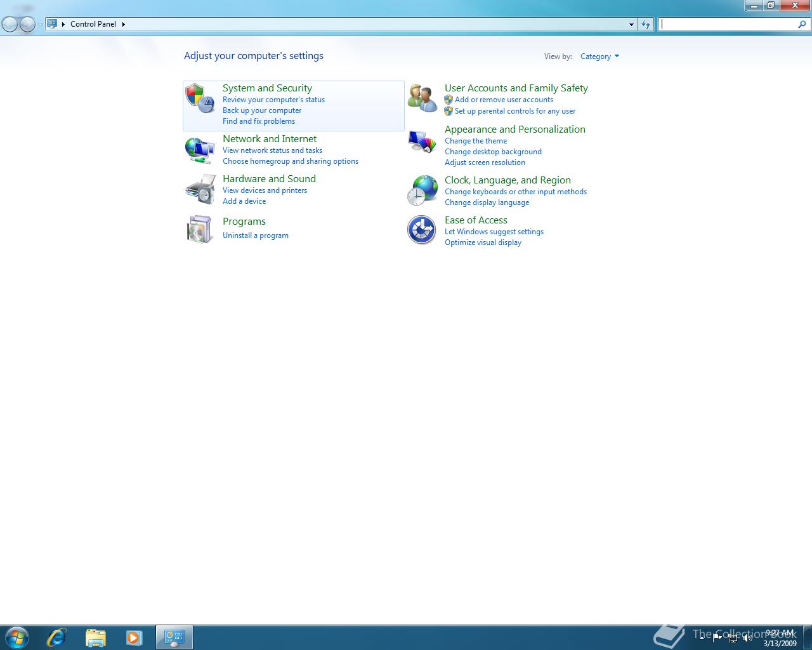Click Set up parental controls for any user
The width and height of the screenshot is (812, 650).
(515, 111)
